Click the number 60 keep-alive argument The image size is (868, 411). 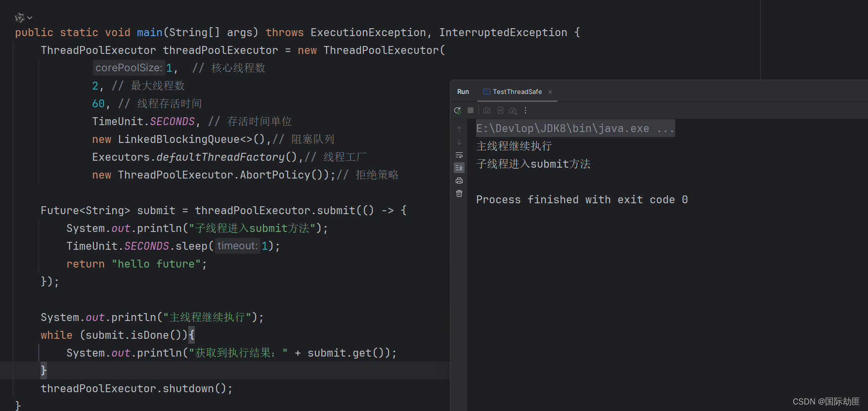click(x=98, y=104)
